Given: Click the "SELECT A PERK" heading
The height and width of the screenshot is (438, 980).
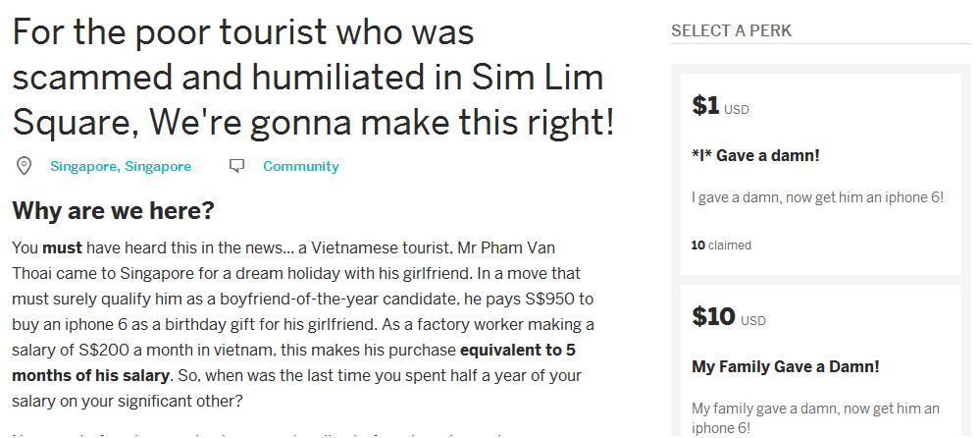Looking at the screenshot, I should pos(731,31).
